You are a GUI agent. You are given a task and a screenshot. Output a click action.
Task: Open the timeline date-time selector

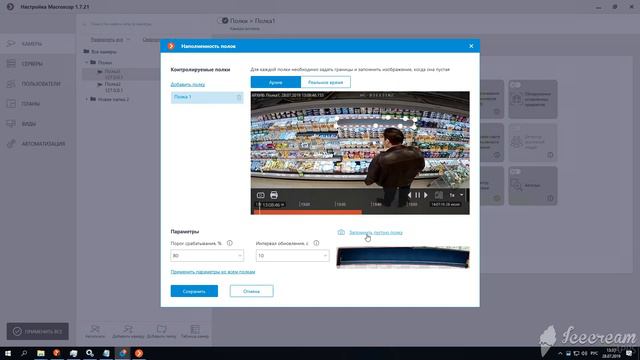click(x=270, y=204)
